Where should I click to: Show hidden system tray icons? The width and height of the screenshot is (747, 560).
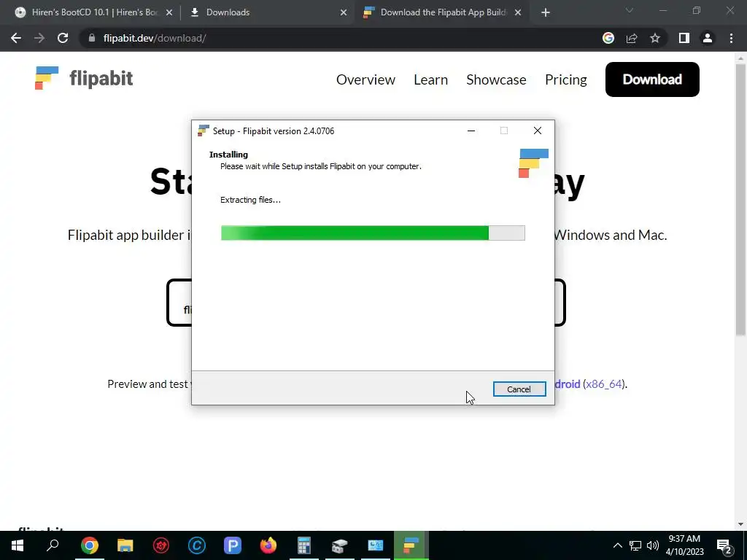[x=617, y=545]
